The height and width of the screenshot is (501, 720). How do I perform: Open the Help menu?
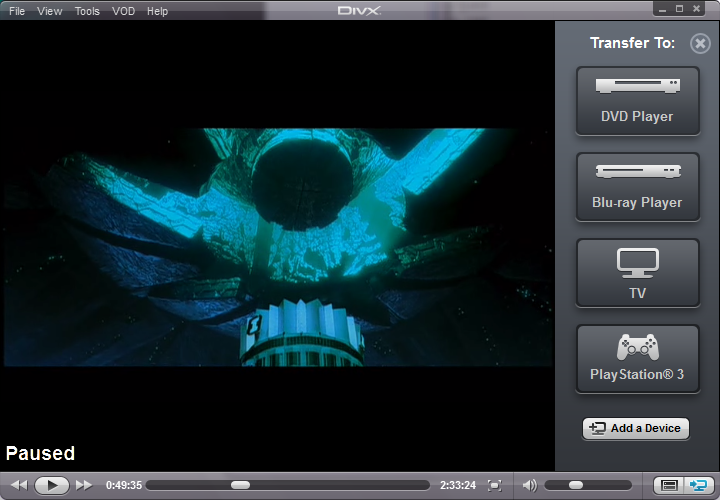pyautogui.click(x=158, y=11)
